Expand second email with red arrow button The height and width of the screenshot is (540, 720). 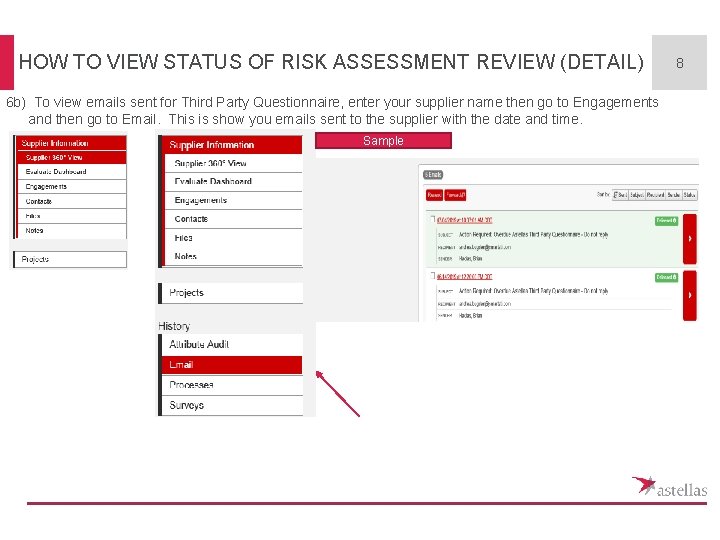pos(690,295)
